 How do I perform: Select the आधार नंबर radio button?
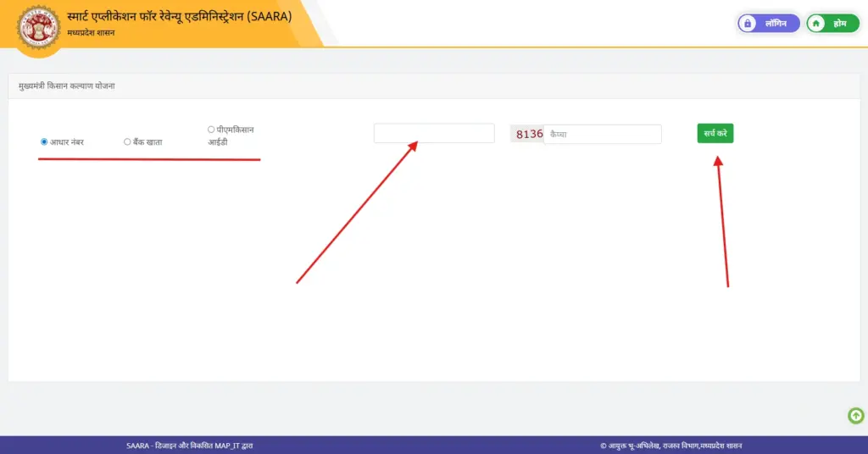click(44, 142)
